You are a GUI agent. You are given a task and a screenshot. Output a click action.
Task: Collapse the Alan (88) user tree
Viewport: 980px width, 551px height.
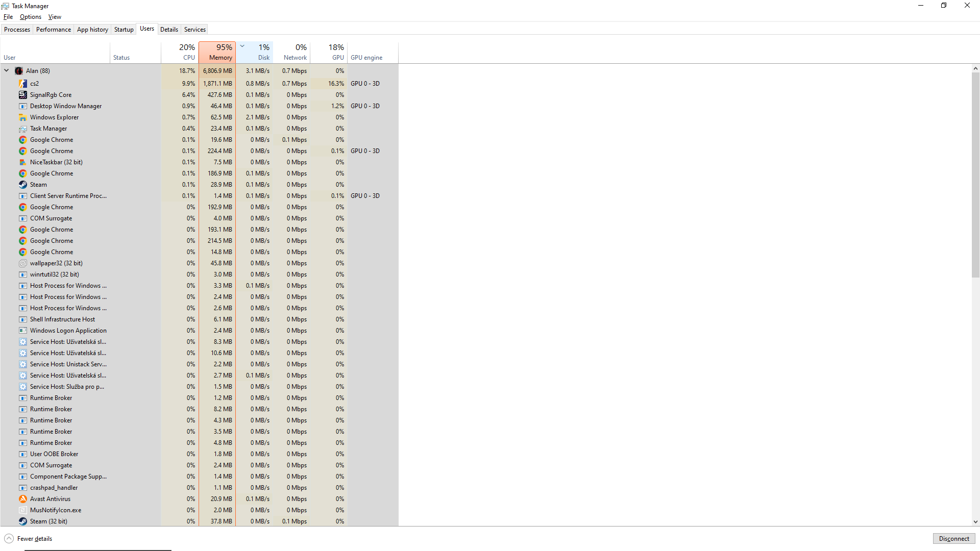(7, 71)
